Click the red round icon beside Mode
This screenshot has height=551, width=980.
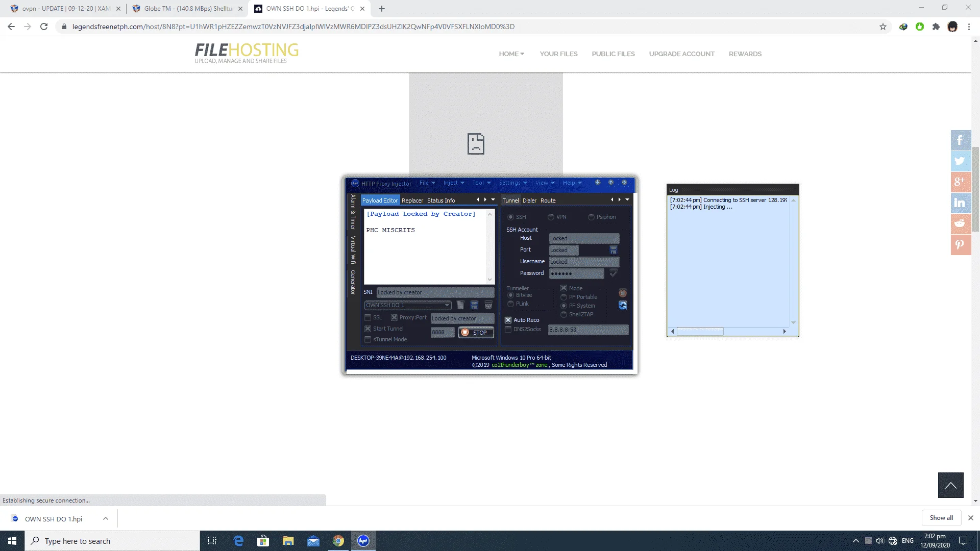623,293
